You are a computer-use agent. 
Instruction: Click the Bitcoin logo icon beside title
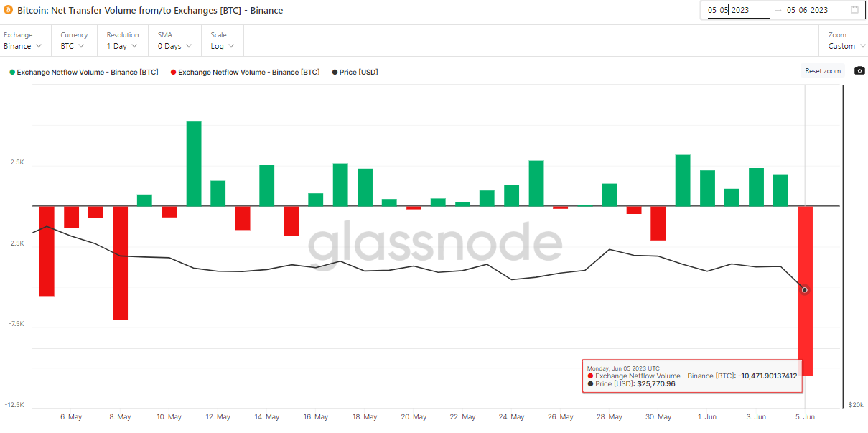[9, 11]
